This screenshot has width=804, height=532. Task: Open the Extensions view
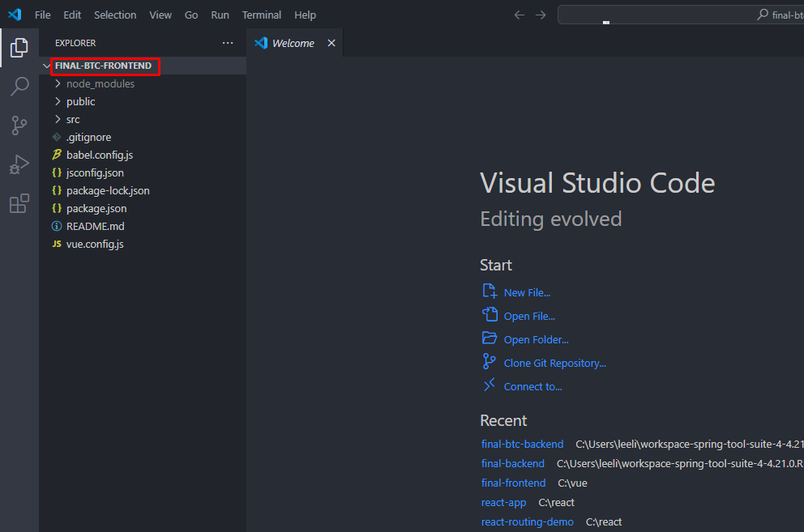point(19,203)
